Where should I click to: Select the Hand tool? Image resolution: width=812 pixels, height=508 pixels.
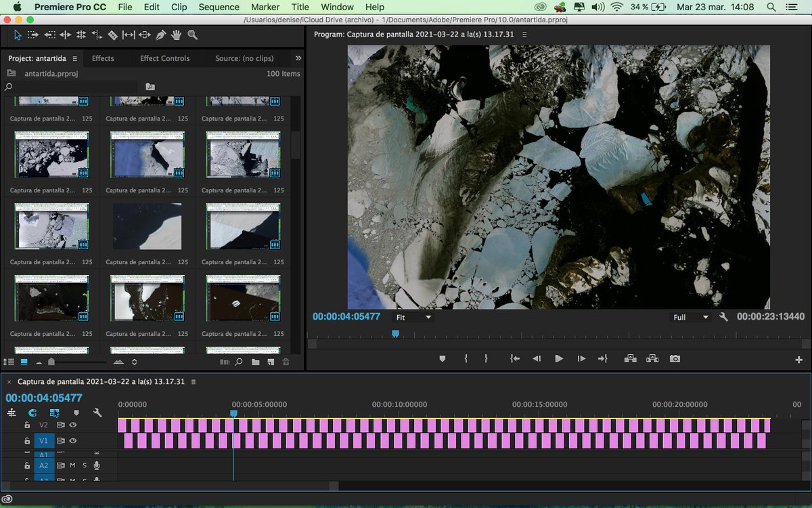point(176,35)
